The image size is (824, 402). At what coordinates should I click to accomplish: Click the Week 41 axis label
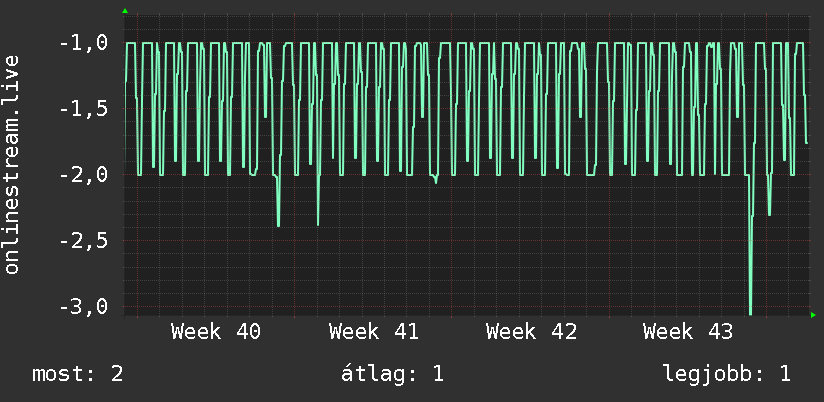click(x=374, y=332)
